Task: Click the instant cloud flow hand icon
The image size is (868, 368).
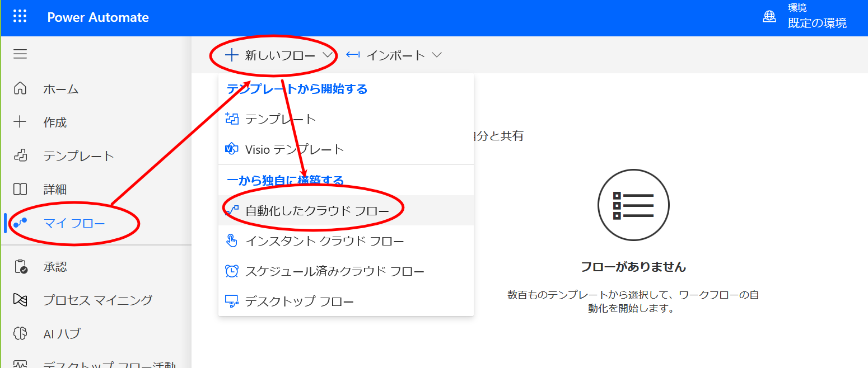Action: point(232,241)
